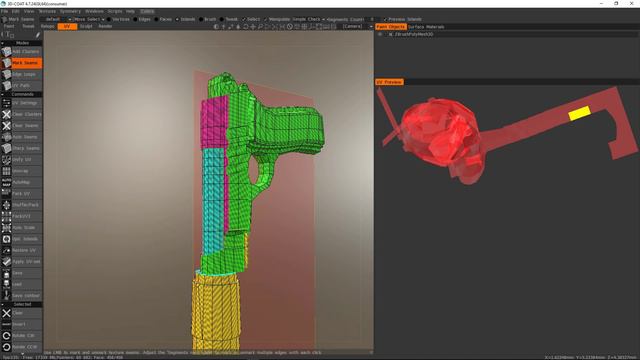Run the Shuffle/Pack command

pyautogui.click(x=22, y=205)
